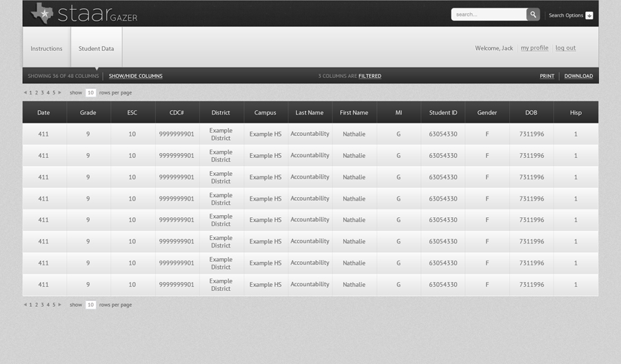Click rows per page box above table

[90, 92]
